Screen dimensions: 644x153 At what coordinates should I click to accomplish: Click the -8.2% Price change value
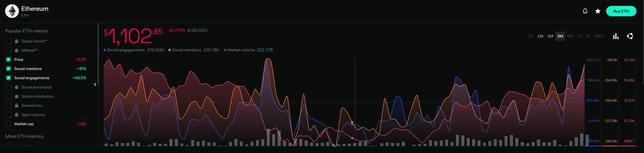[x=81, y=60]
